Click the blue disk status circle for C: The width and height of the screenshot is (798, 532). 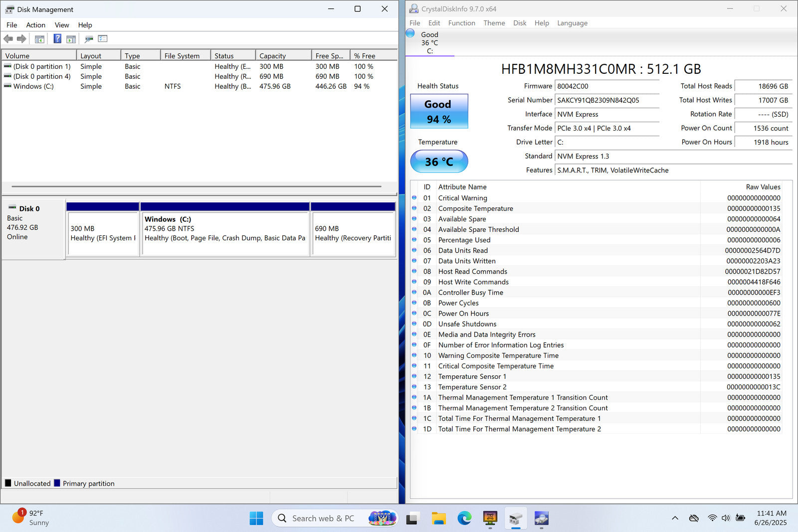(x=410, y=33)
